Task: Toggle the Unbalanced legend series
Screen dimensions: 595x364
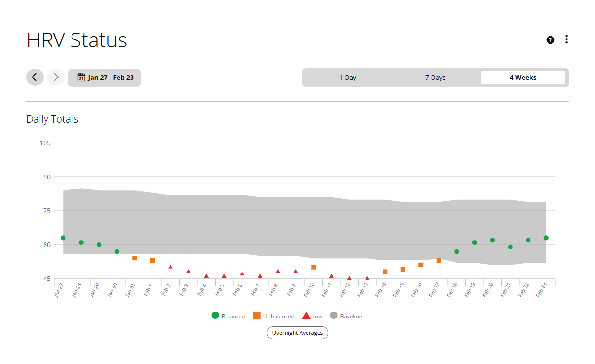Action: 274,316
